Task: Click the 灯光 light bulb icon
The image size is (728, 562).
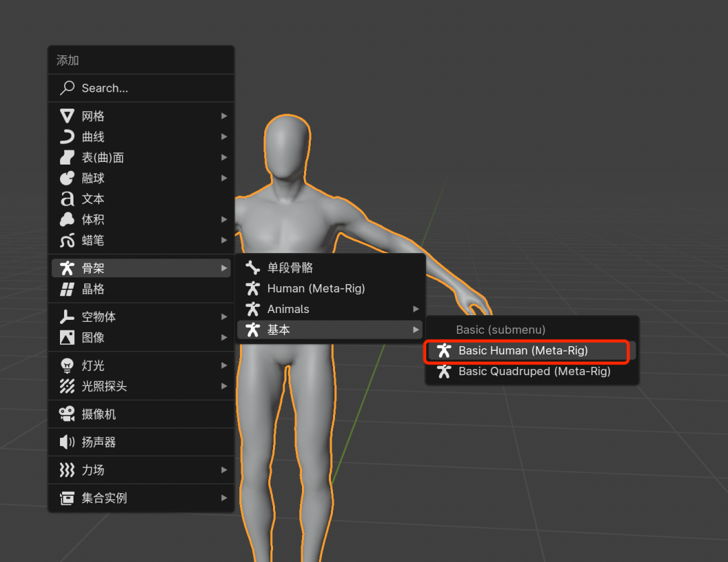Action: coord(67,366)
